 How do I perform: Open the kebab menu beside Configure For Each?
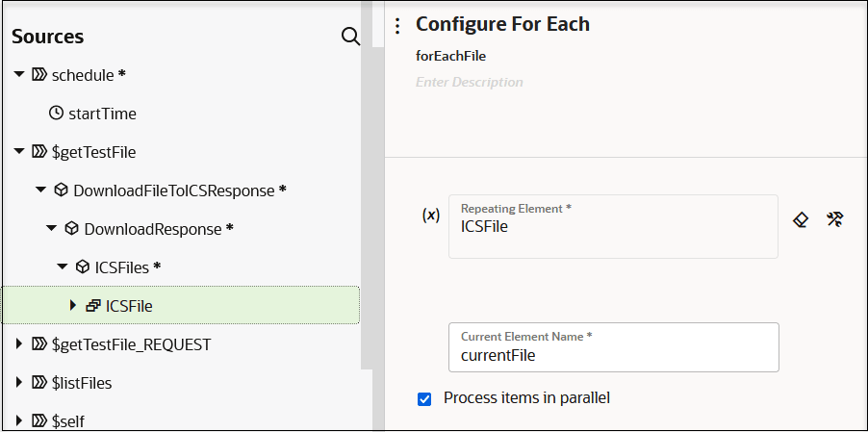398,26
